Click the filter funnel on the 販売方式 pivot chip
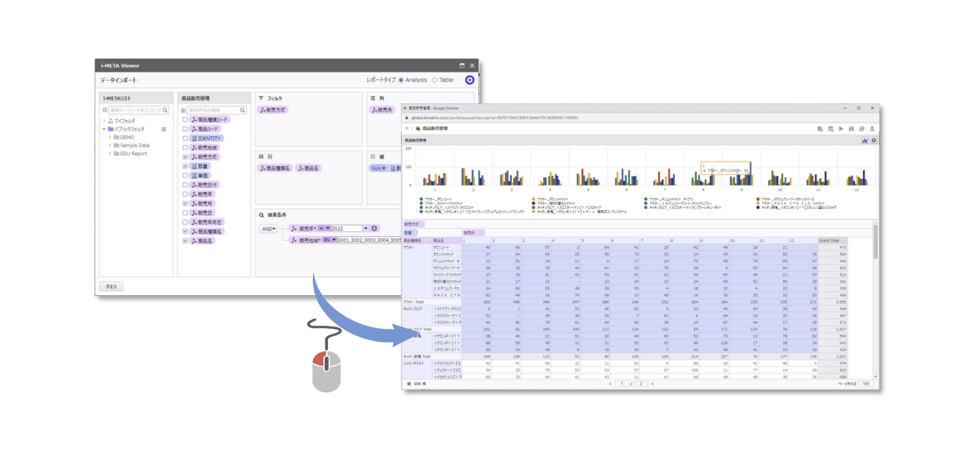This screenshot has width=980, height=467. [x=422, y=224]
